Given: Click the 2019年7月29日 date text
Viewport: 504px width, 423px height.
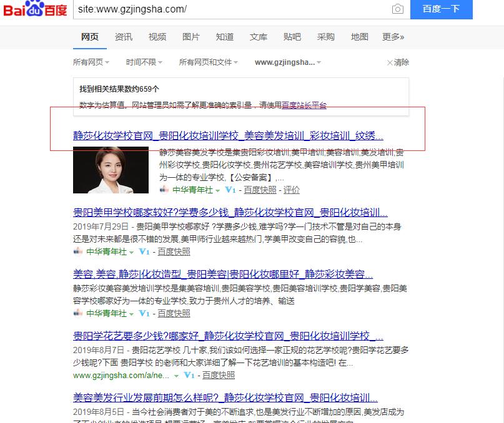Looking at the screenshot, I should point(101,226).
